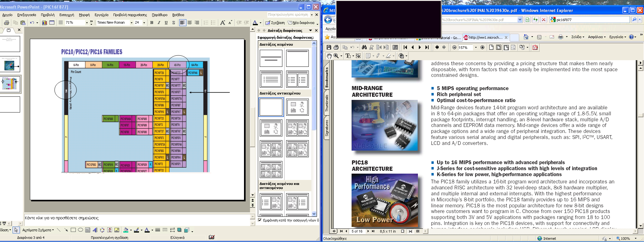Click the Insert Picture icon in Drawing toolbar
The image size is (644, 242).
pos(117,230)
